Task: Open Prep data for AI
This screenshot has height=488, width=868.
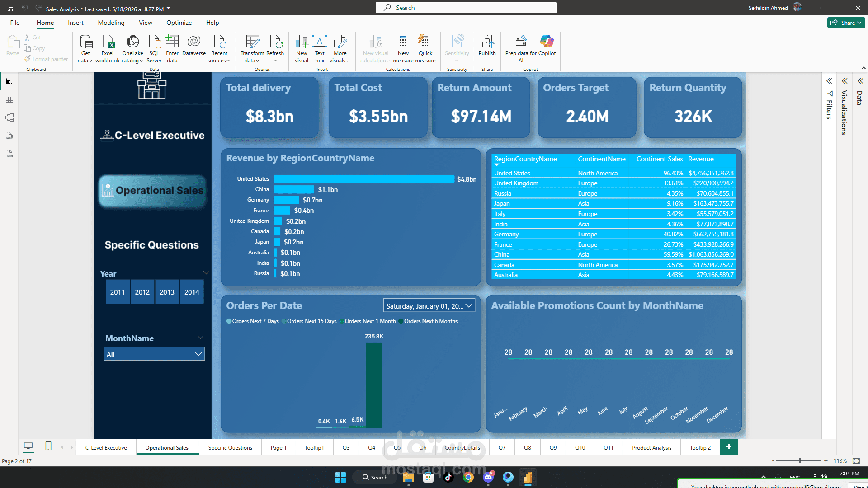Action: (x=521, y=49)
